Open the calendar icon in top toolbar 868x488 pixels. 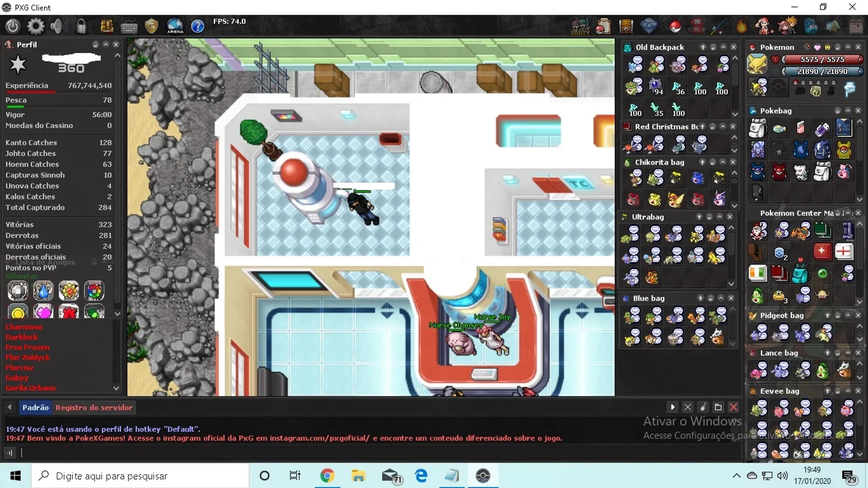pyautogui.click(x=856, y=26)
